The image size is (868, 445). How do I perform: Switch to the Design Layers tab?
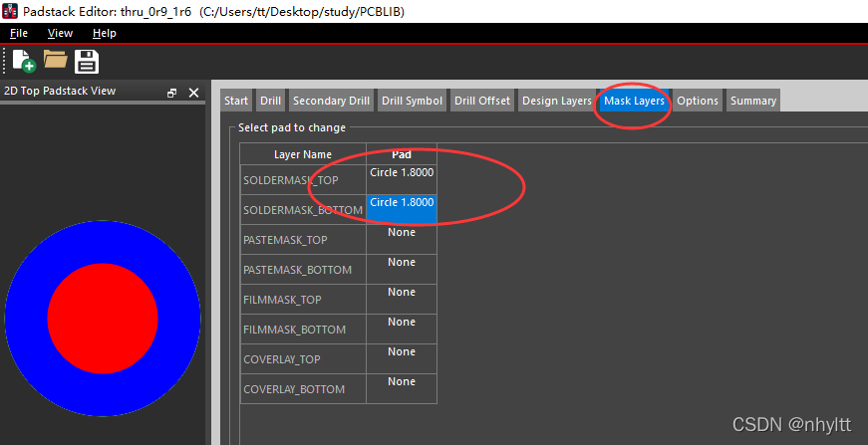coord(556,101)
